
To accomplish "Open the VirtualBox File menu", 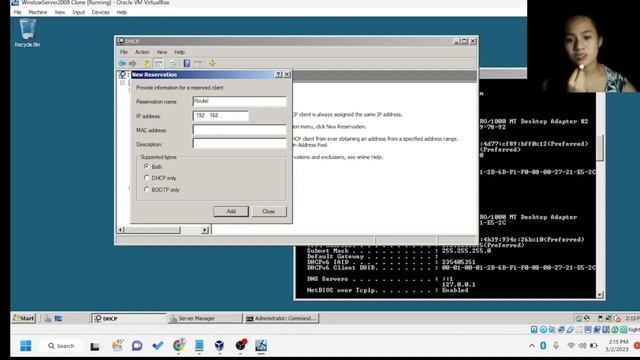I will tap(18, 12).
